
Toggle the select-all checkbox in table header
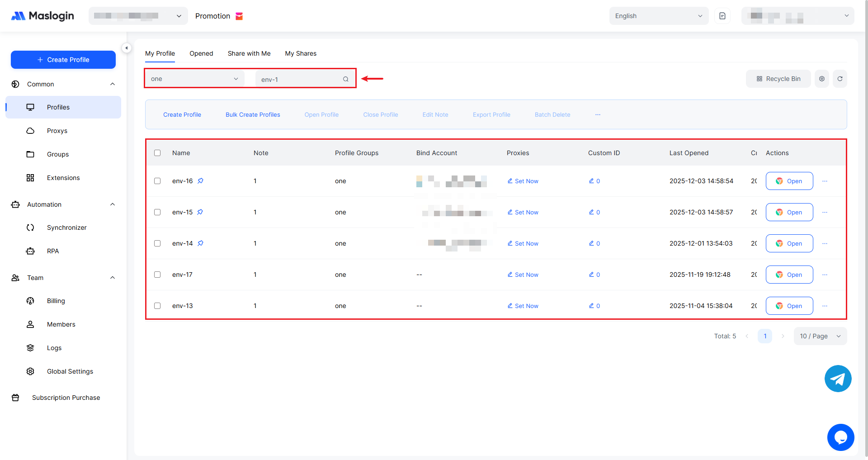(x=157, y=153)
